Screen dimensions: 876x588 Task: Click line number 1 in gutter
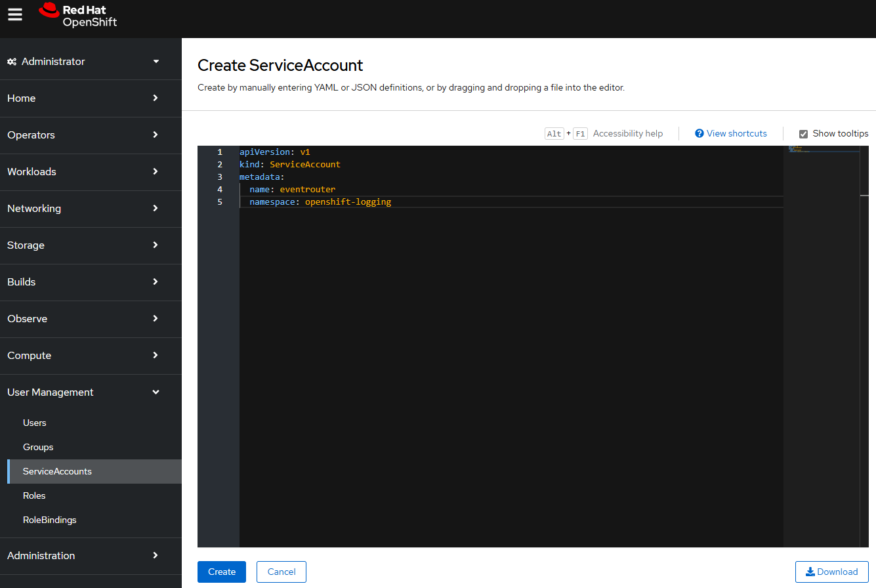point(220,152)
